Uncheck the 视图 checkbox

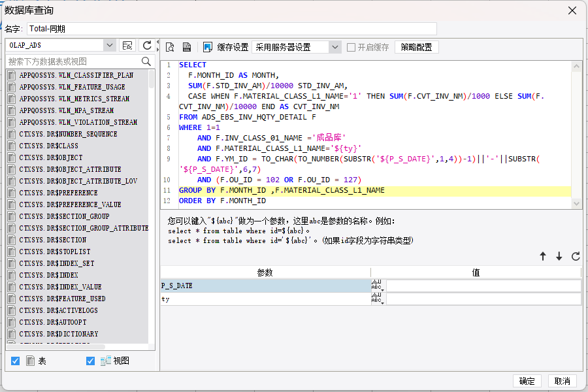(91, 361)
